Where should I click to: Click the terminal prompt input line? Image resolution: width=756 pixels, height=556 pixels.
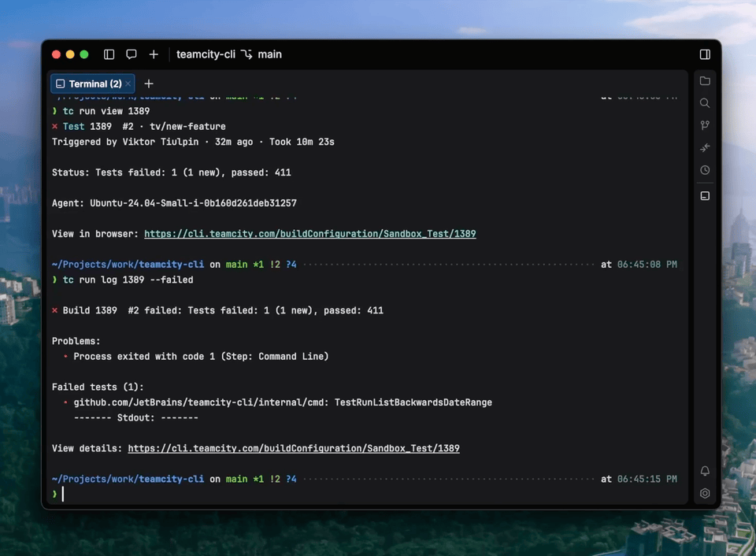tap(315, 494)
